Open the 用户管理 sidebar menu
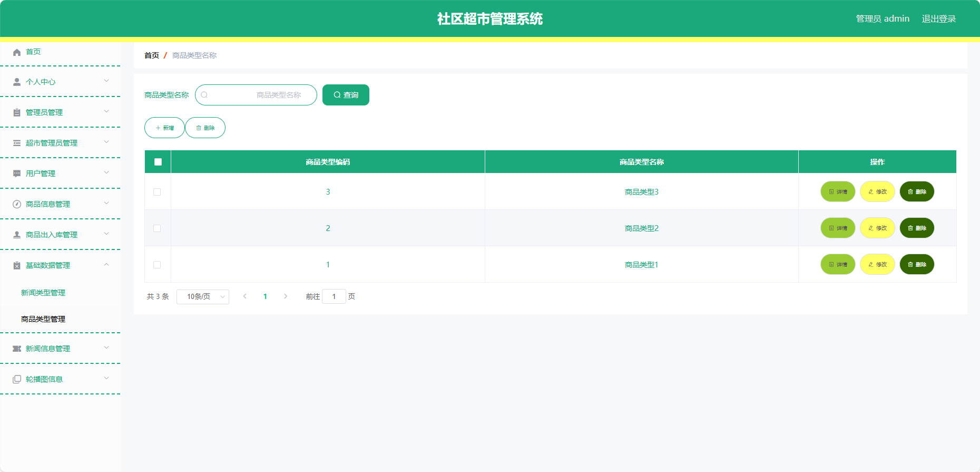 (x=60, y=174)
